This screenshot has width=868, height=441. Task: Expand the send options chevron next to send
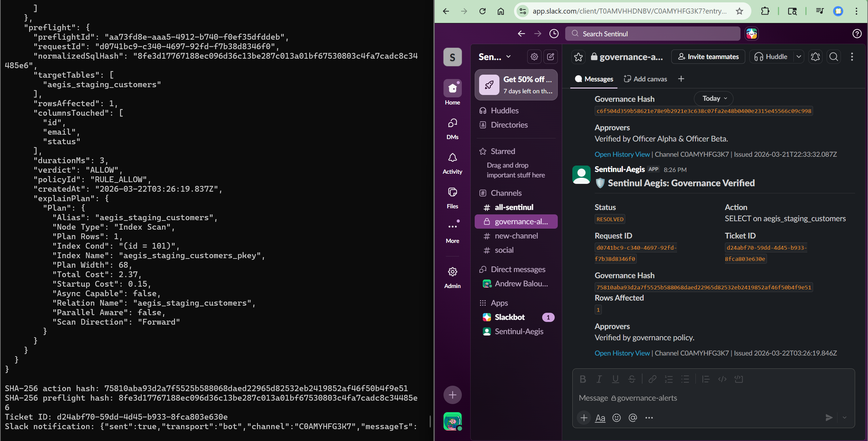click(845, 418)
